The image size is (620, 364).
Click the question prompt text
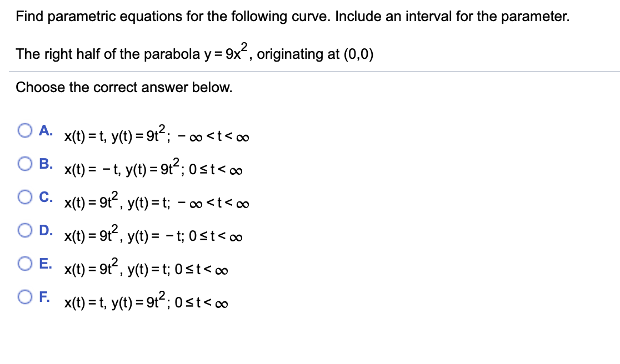click(x=292, y=16)
